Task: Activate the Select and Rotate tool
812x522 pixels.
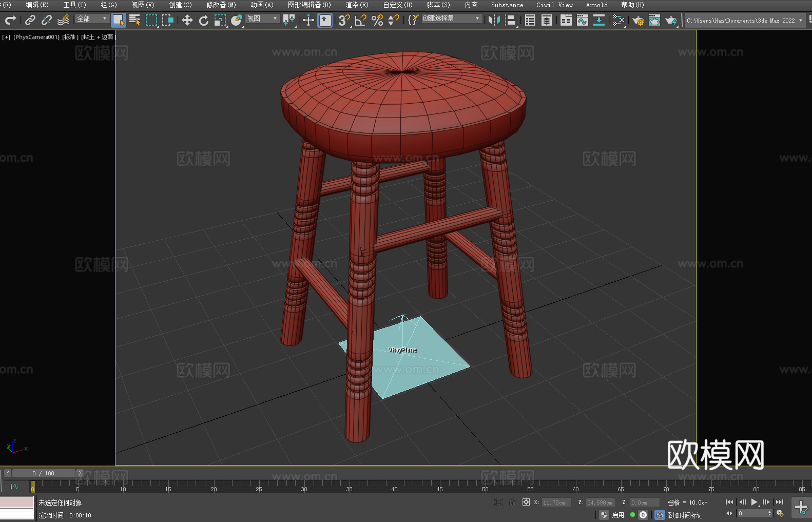Action: [x=204, y=20]
